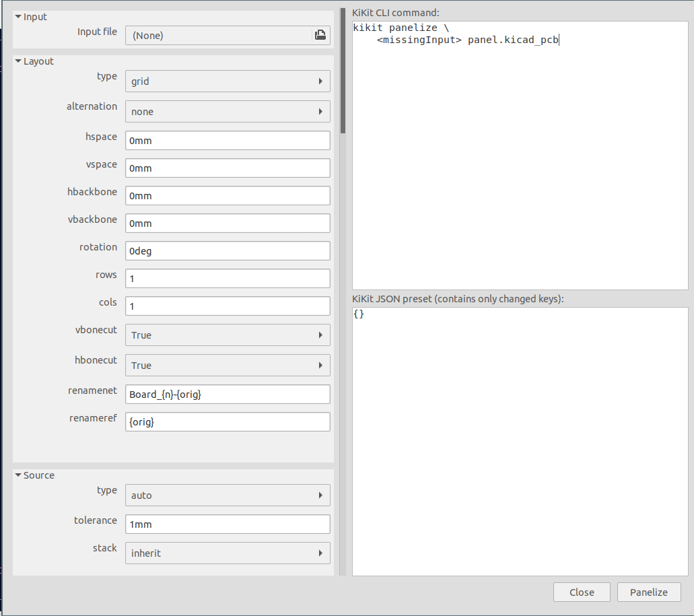
Task: Click the renamenet input field
Action: (228, 395)
